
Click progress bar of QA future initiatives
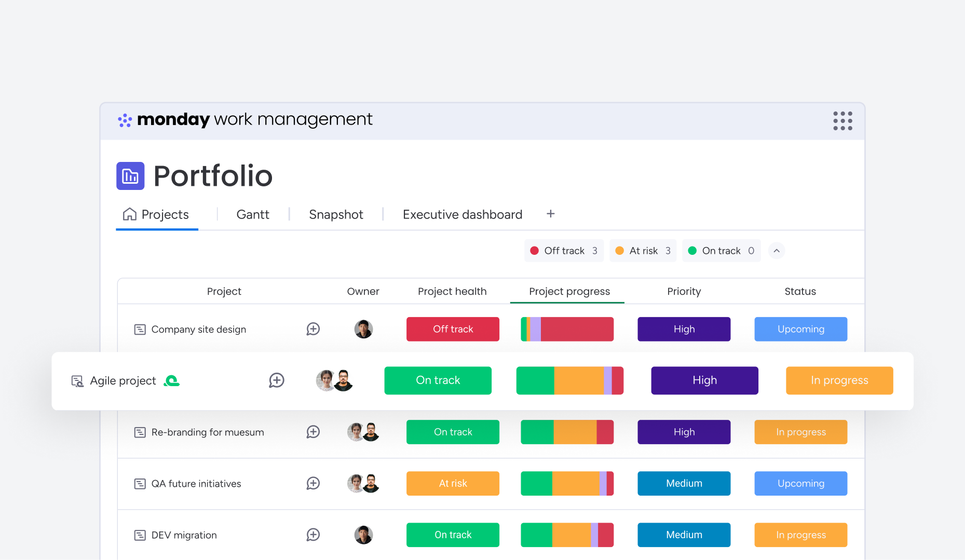567,483
